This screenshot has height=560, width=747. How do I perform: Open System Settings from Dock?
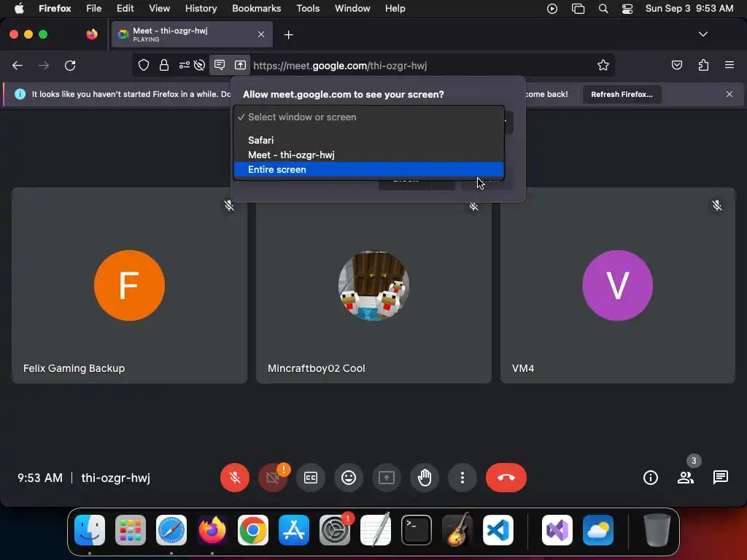pos(334,530)
